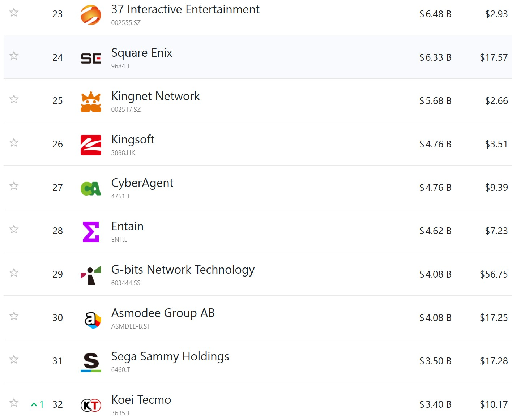Click the purple Entain sigma logo
Viewport: 512px width, 420px height.
pos(91,232)
